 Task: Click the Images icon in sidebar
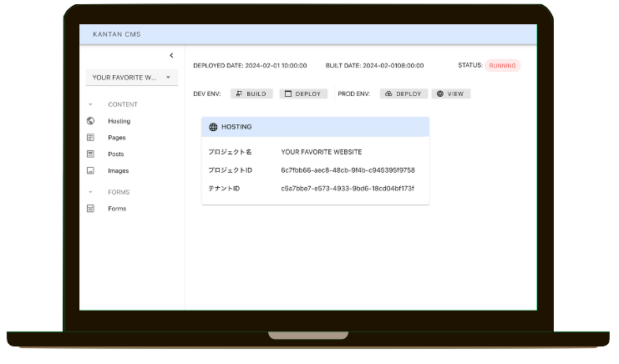pos(90,171)
